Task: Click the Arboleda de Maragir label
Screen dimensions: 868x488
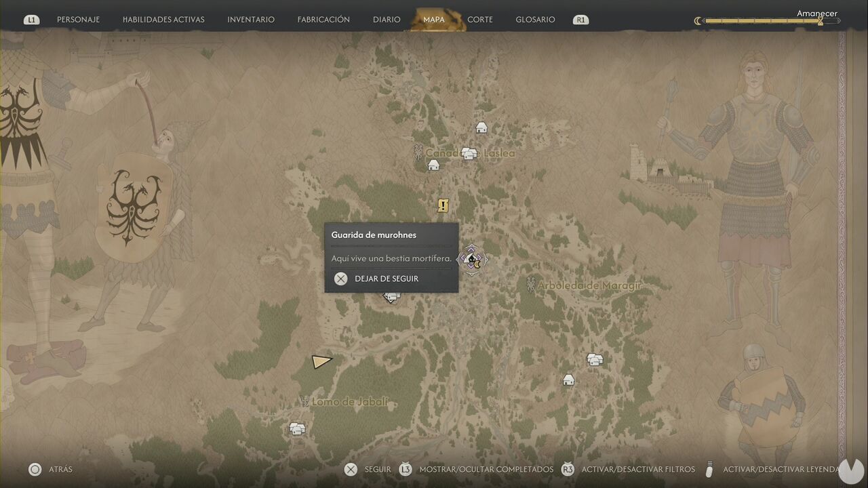Action: coord(589,285)
